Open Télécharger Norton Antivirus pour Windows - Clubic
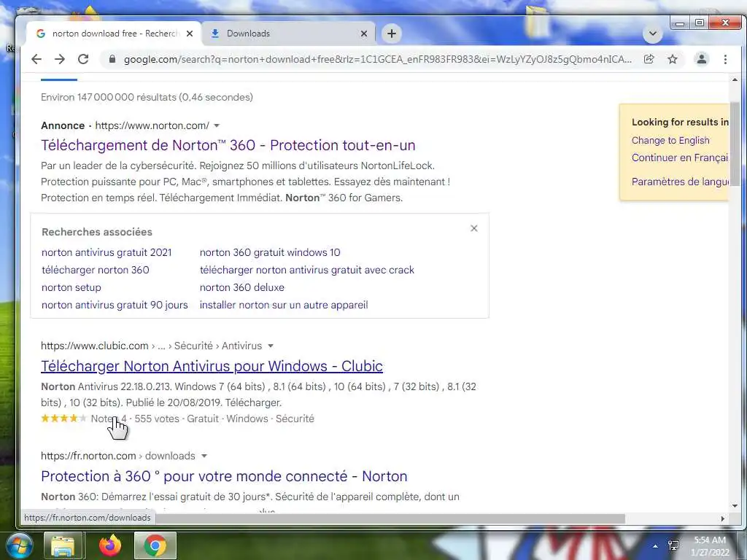747x560 pixels. [212, 366]
